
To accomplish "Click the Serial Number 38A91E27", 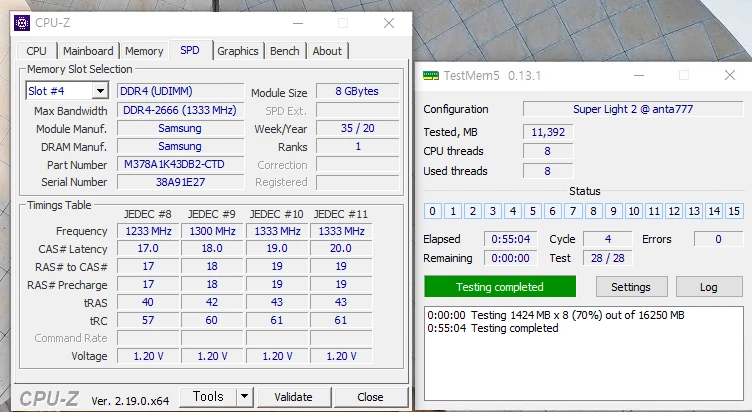I will click(180, 182).
